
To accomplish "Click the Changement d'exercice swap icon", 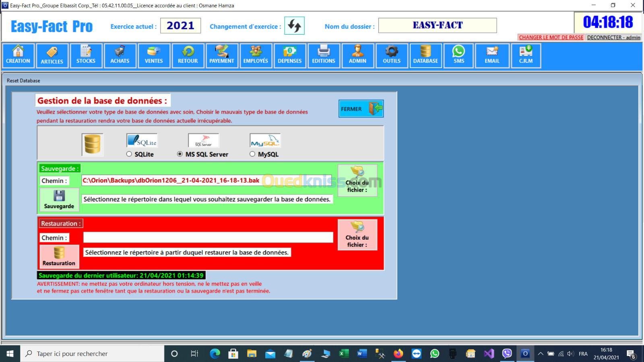I will [294, 26].
